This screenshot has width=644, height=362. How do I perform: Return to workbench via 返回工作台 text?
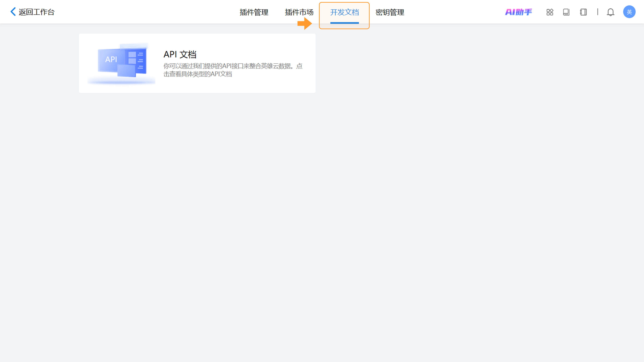pyautogui.click(x=37, y=12)
